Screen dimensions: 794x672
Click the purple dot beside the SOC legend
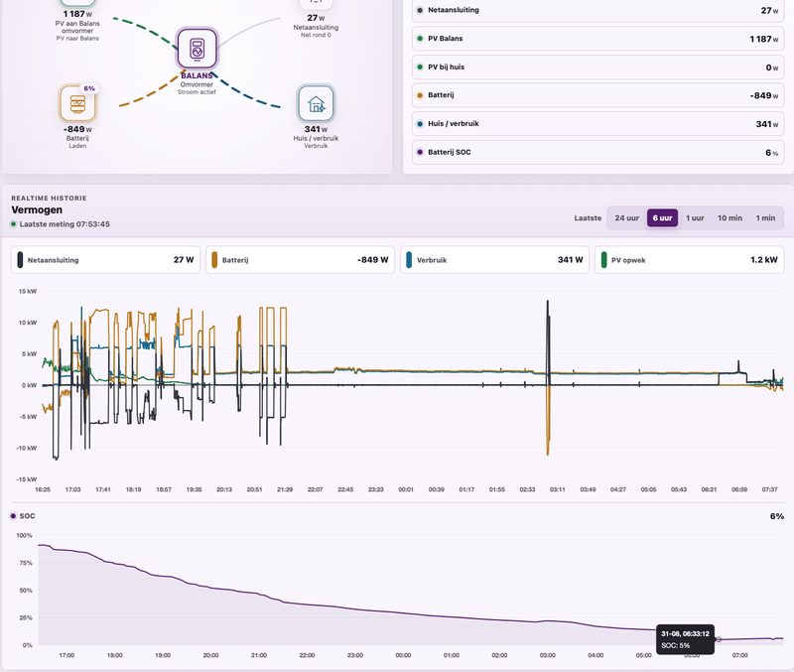coord(13,516)
